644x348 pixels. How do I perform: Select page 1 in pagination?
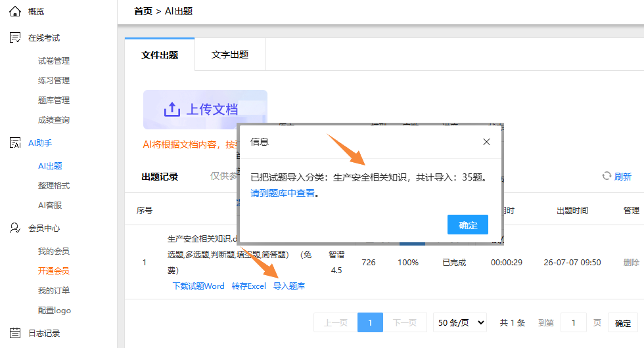pyautogui.click(x=370, y=322)
